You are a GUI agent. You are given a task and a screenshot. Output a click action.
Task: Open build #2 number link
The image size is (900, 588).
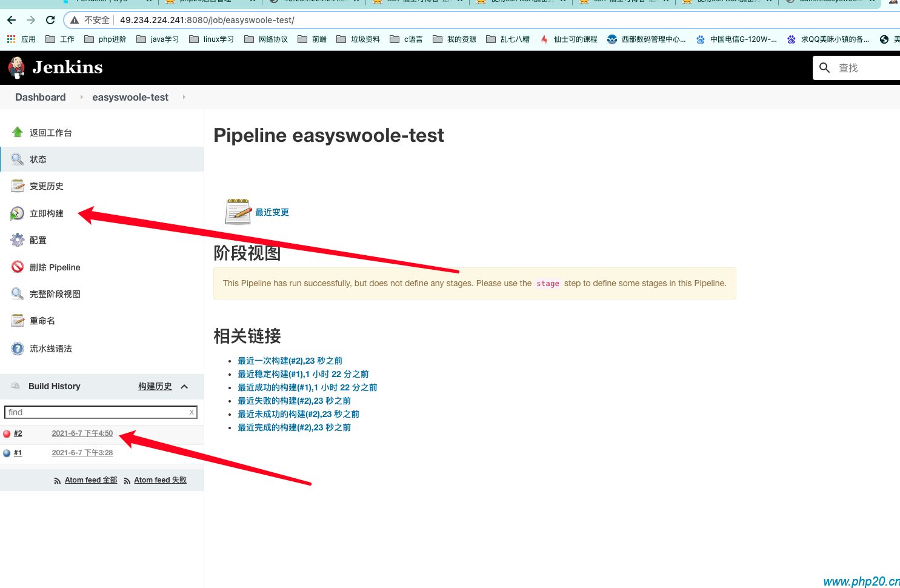pyautogui.click(x=18, y=433)
